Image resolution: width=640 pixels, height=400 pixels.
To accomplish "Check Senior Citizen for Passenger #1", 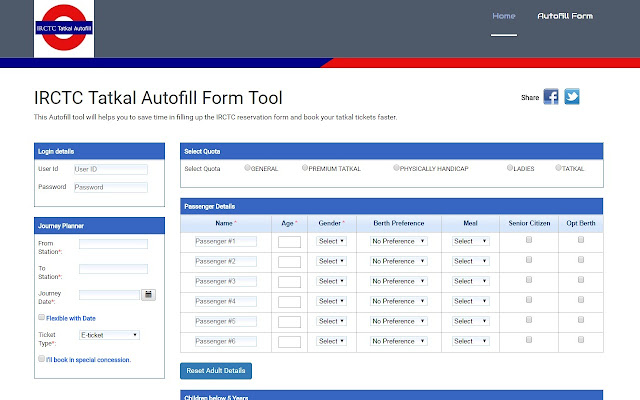I will (530, 240).
